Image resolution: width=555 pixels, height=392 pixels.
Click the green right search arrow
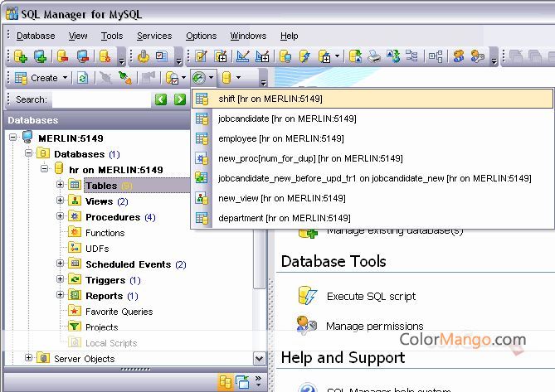(x=180, y=99)
